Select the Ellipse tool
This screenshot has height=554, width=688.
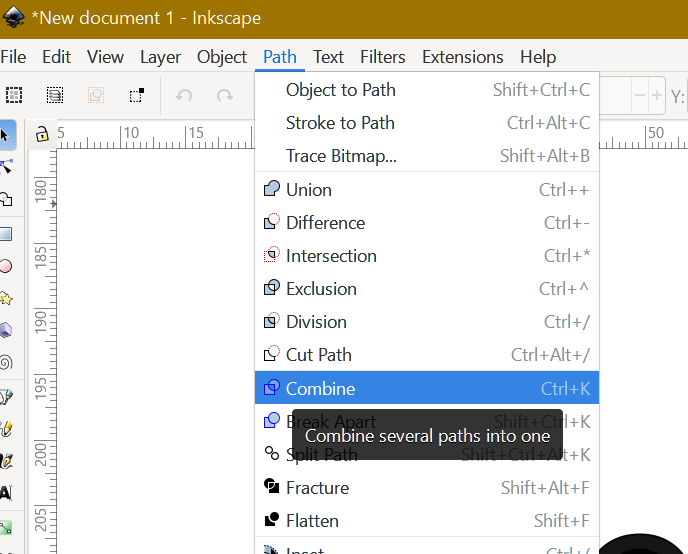[5, 266]
